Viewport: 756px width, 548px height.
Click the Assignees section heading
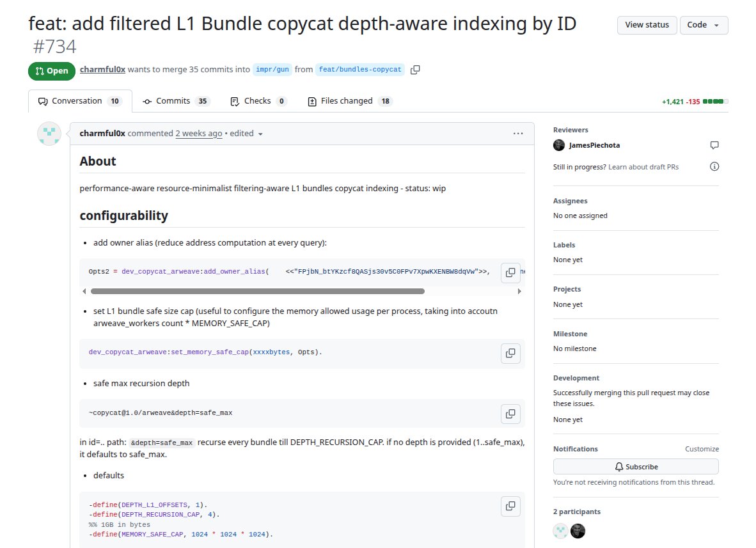coord(570,201)
